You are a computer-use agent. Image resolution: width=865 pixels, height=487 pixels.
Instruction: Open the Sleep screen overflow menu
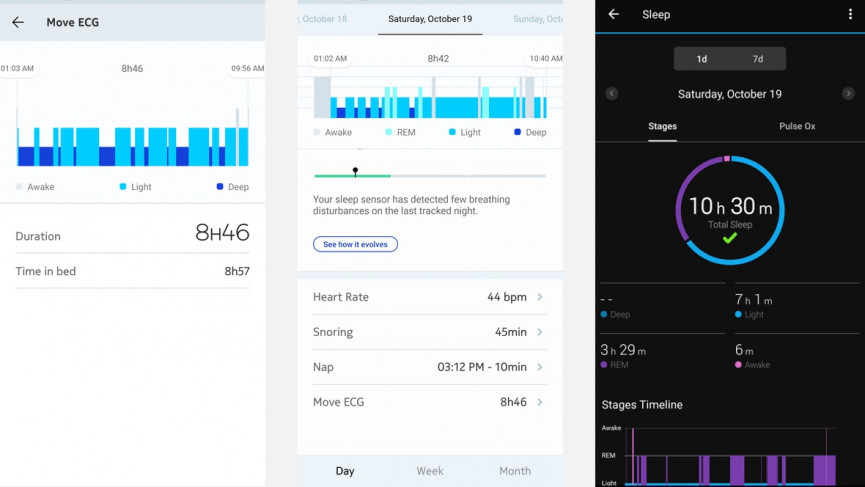click(x=850, y=14)
